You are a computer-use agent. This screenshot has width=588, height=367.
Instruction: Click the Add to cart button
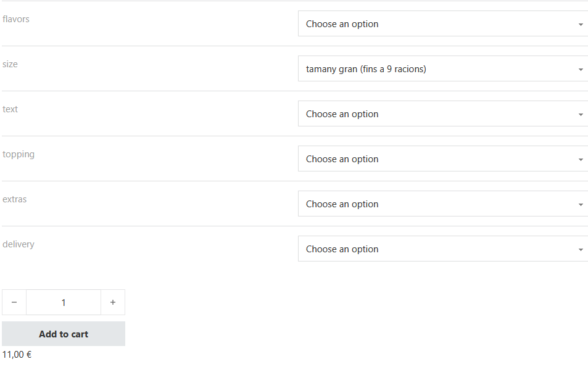pos(64,334)
